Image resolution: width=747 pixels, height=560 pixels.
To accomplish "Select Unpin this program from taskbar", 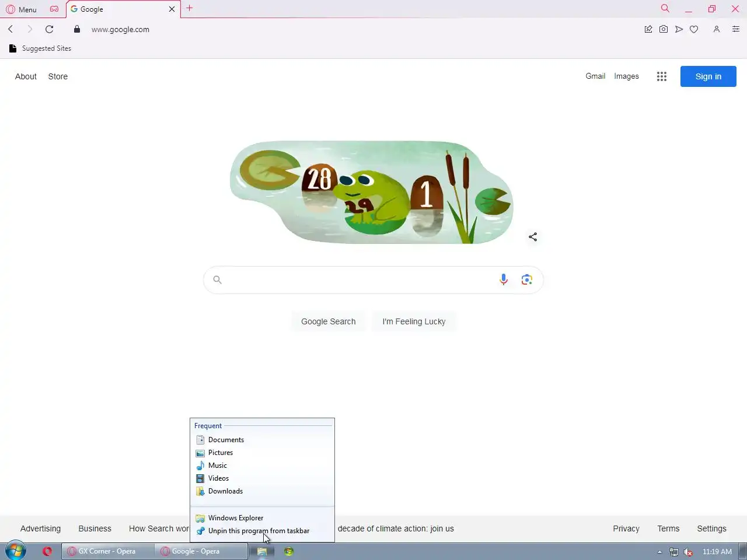I will pyautogui.click(x=262, y=531).
